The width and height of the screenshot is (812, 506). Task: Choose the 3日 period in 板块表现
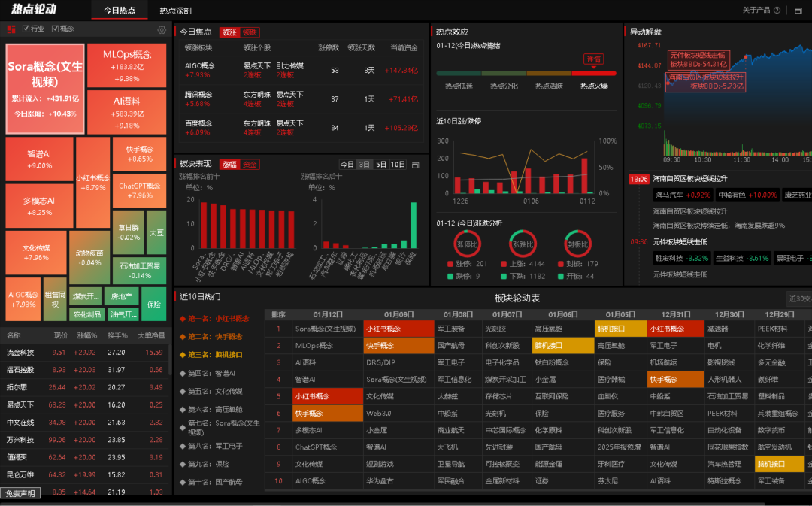coord(365,164)
